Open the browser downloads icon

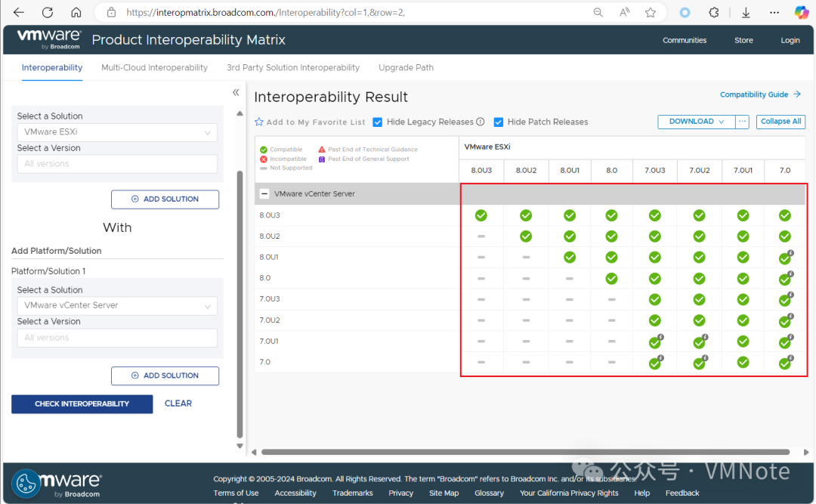(x=746, y=13)
